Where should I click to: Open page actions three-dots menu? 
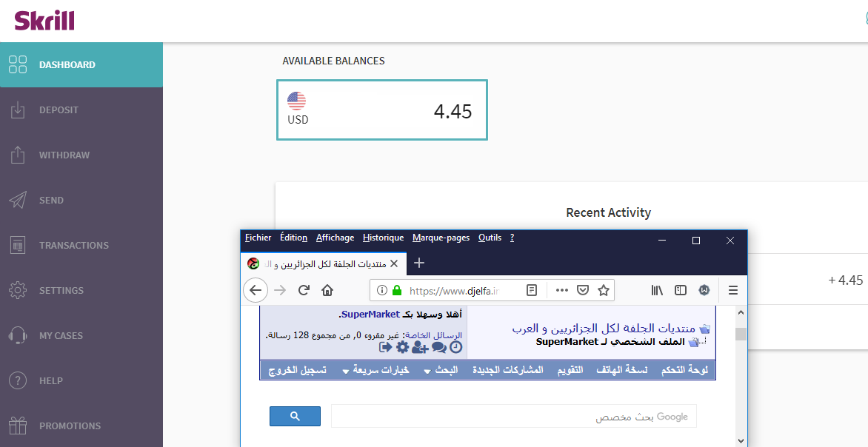(562, 290)
